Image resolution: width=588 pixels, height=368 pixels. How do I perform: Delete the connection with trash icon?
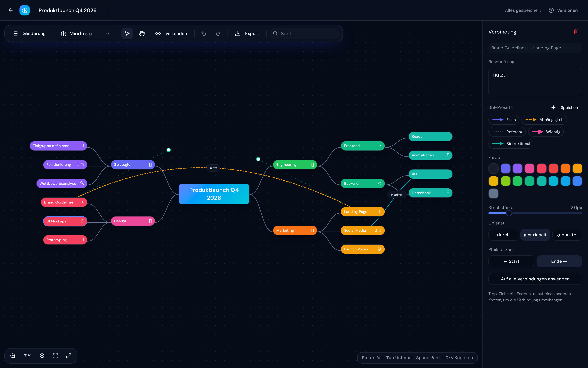pyautogui.click(x=576, y=32)
